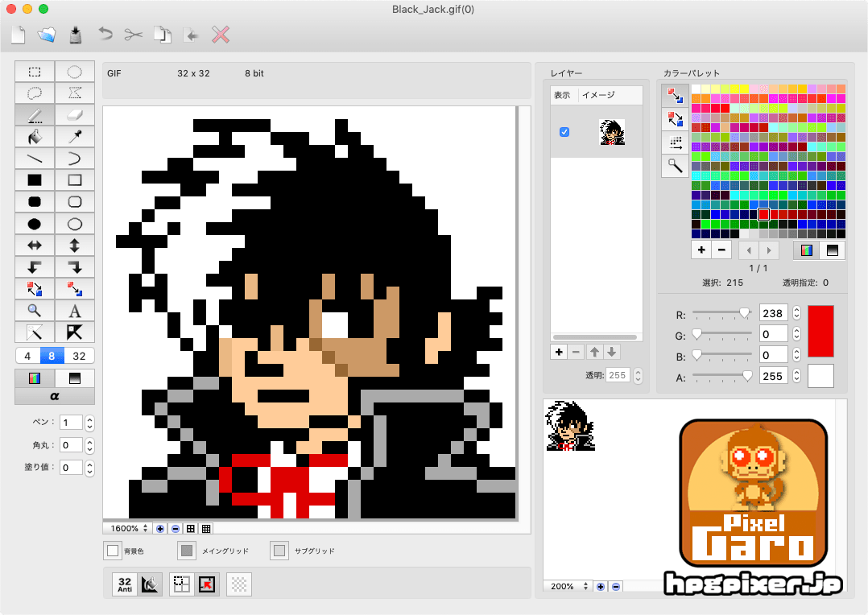This screenshot has height=615, width=868.
Task: Copy with the duplicate pages icon
Action: click(x=162, y=35)
